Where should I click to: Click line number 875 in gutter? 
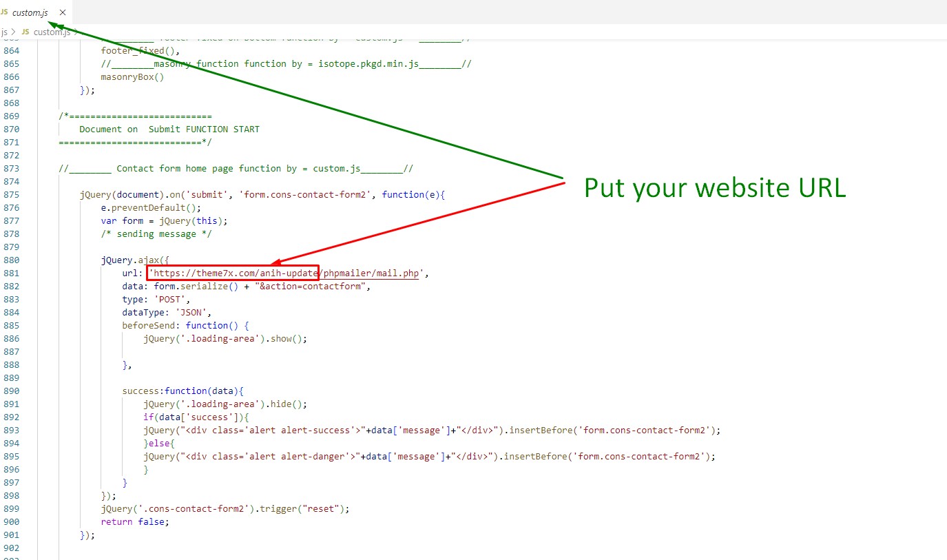[11, 195]
